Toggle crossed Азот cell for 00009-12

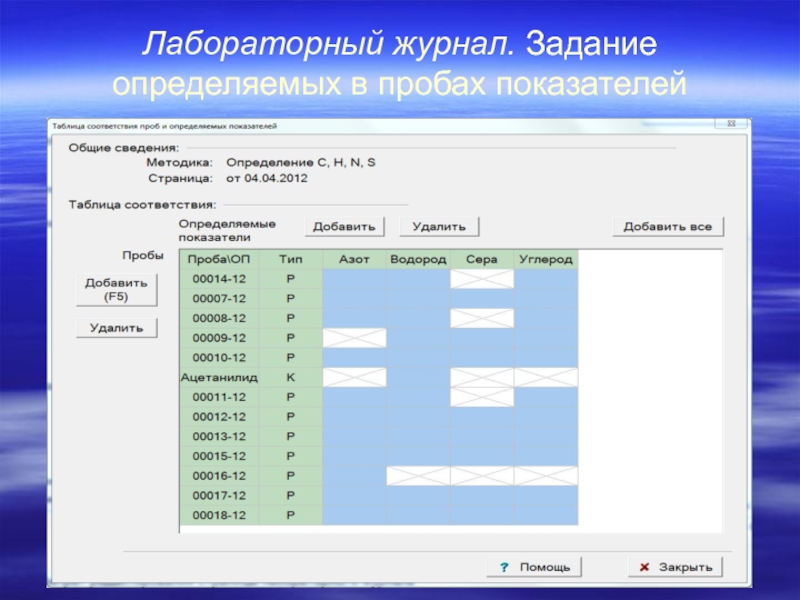(354, 338)
